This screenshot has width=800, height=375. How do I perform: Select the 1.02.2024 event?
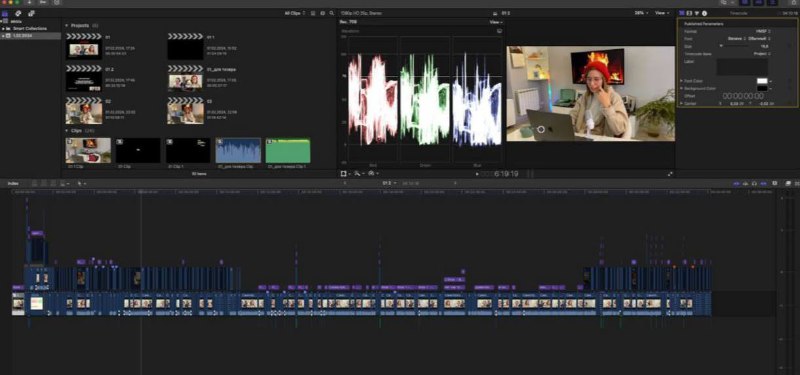31,36
